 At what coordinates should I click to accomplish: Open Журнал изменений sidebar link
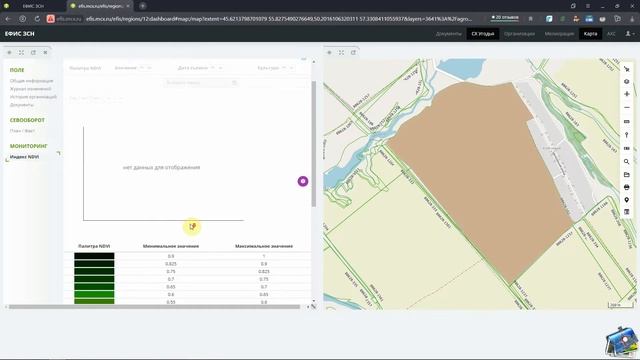(31, 89)
